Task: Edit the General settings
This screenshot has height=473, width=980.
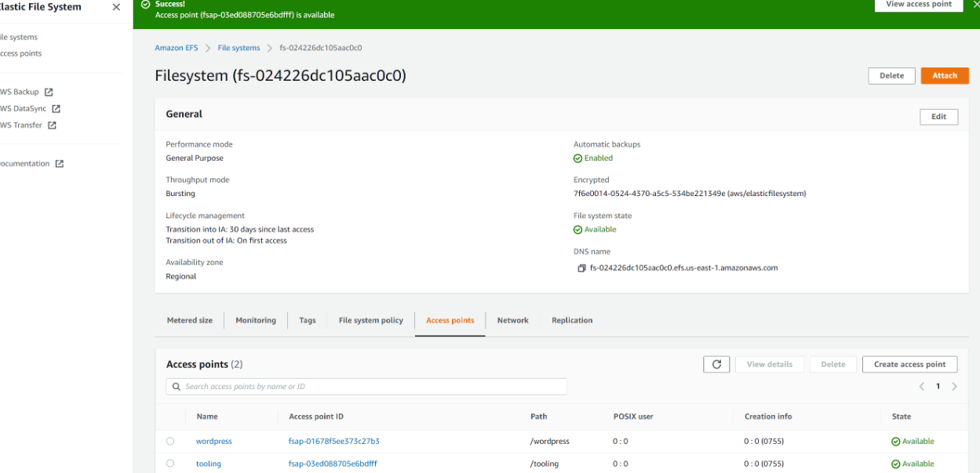Action: [x=939, y=117]
